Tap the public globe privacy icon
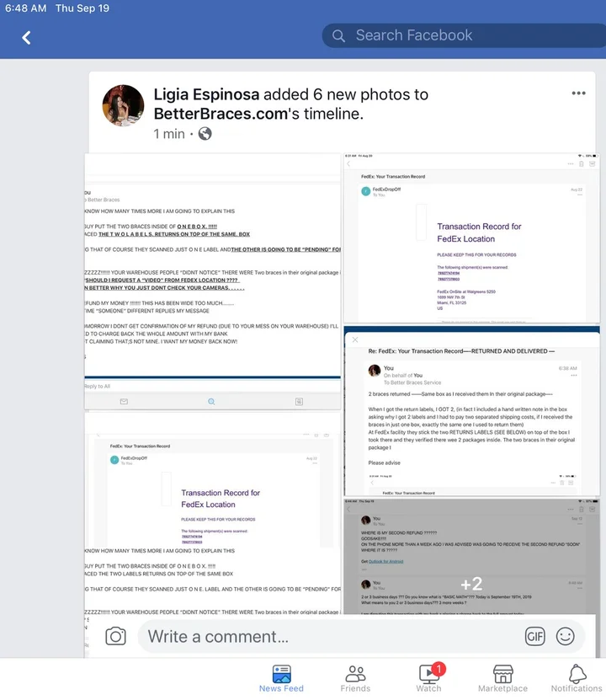 (x=205, y=134)
